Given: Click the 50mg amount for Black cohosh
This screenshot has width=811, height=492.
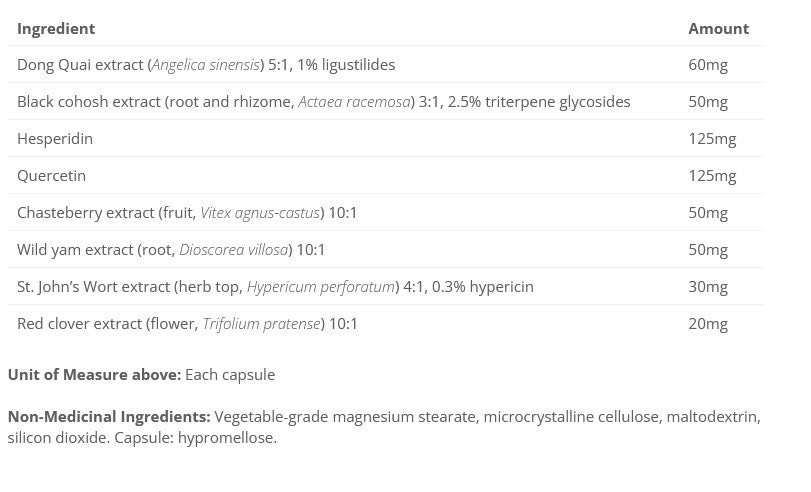Looking at the screenshot, I should tap(708, 102).
